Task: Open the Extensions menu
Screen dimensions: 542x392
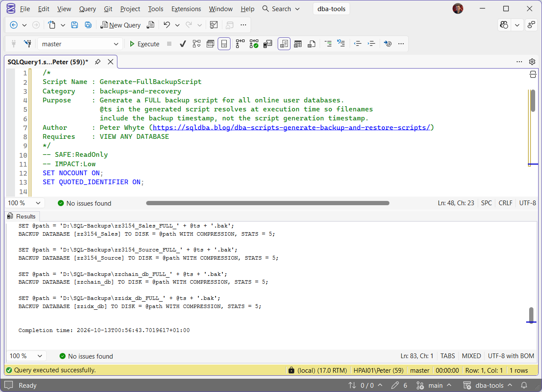Action: (x=186, y=9)
